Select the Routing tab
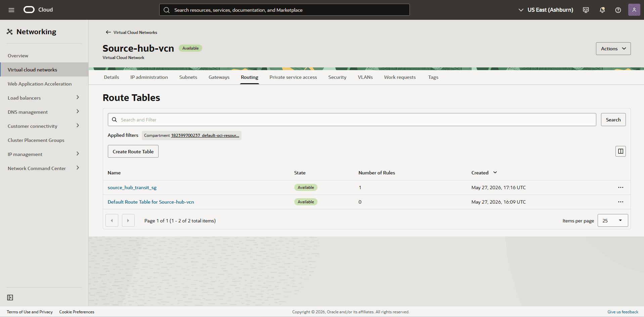The width and height of the screenshot is (644, 317). pos(250,77)
